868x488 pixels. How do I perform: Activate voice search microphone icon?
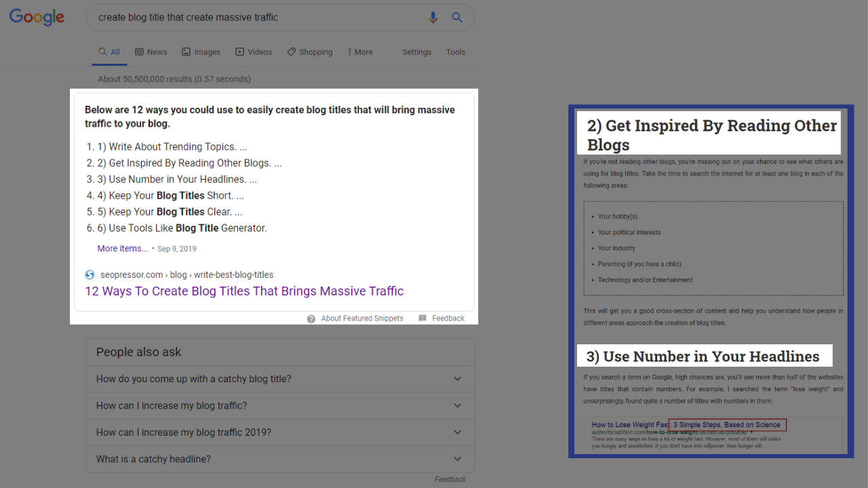[433, 18]
